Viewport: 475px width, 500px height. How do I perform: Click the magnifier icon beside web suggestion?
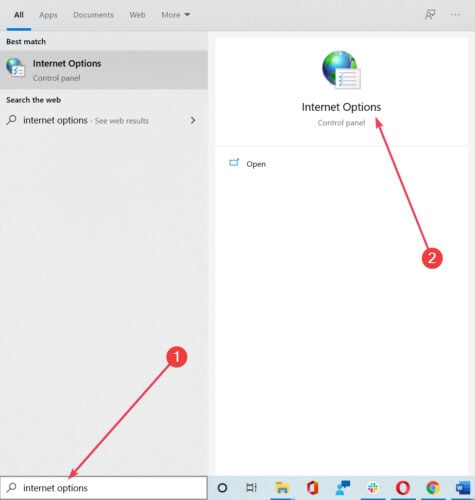[x=11, y=120]
